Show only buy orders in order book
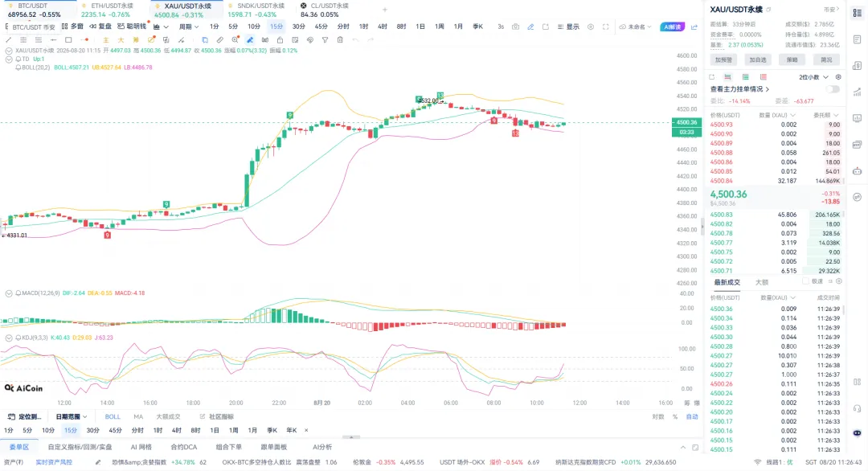This screenshot has width=868, height=471. tap(746, 77)
